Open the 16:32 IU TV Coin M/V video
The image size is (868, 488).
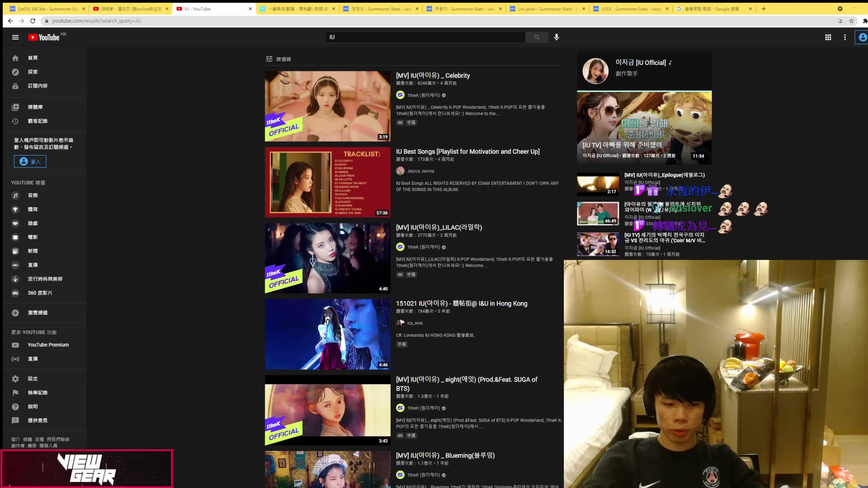click(598, 244)
